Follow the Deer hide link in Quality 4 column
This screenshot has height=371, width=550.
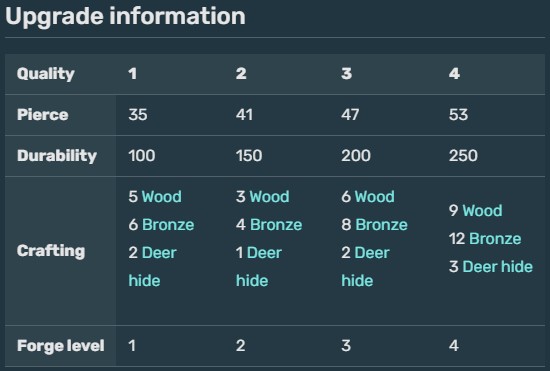point(498,267)
